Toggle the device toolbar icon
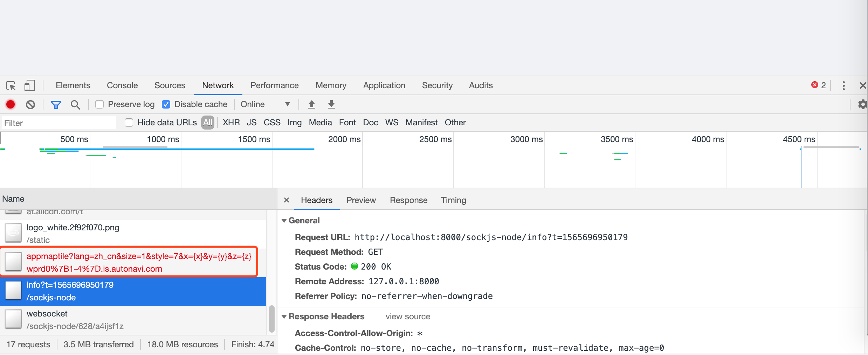This screenshot has height=355, width=868. pos(29,85)
